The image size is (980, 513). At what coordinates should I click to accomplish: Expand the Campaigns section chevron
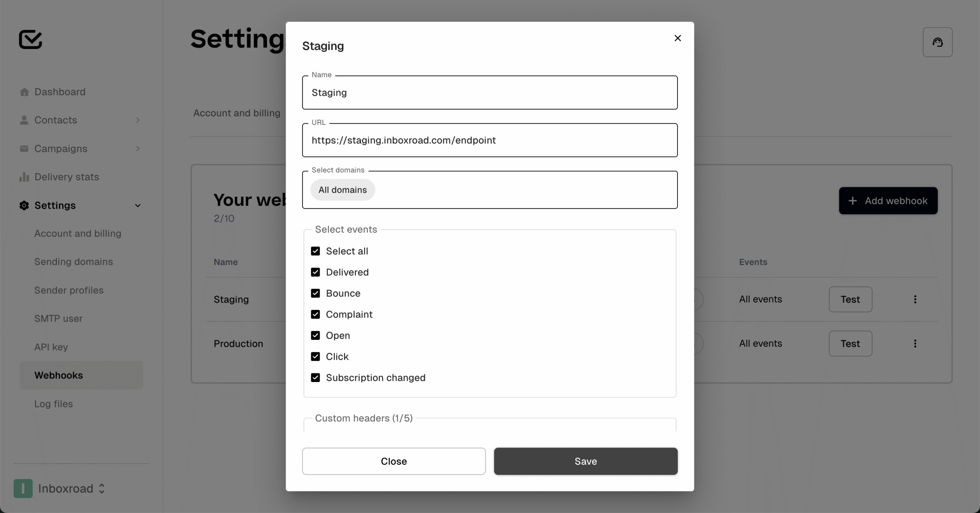pos(138,149)
